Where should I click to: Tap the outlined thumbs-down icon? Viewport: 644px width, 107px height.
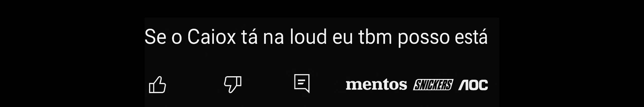coord(233,84)
